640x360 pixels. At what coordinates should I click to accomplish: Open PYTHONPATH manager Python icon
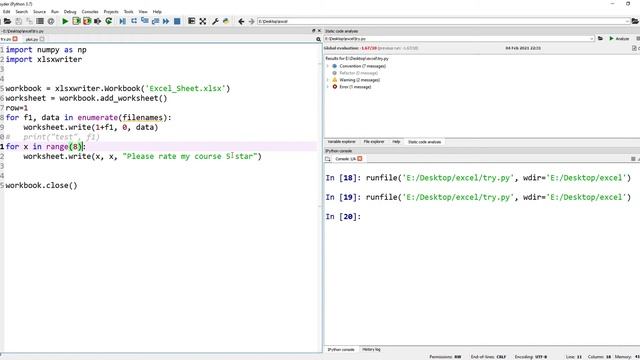tap(226, 21)
